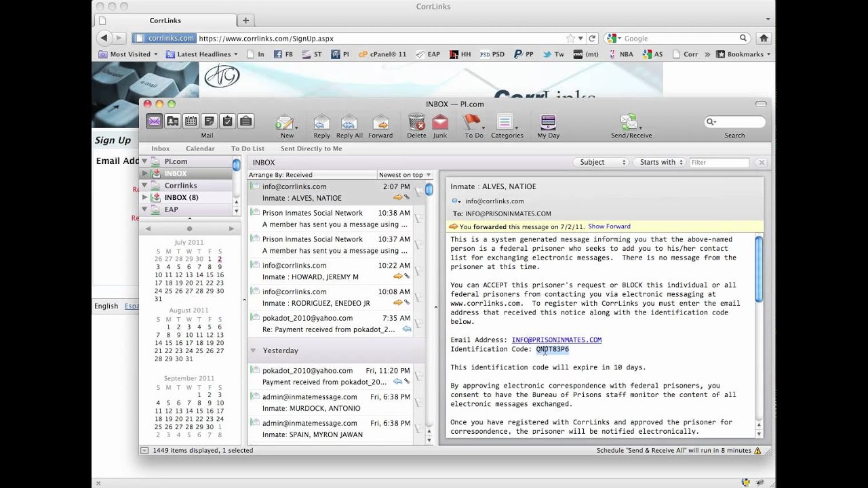Click the Español language link
The height and width of the screenshot is (488, 868).
pyautogui.click(x=132, y=306)
